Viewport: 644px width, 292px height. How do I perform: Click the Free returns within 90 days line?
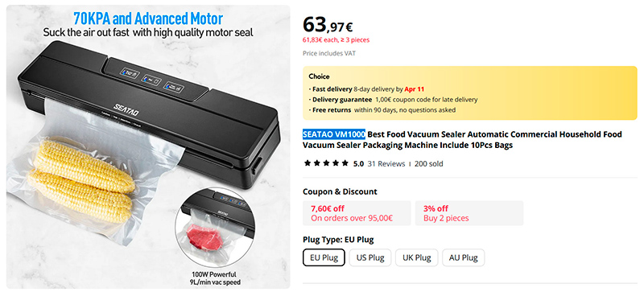click(x=382, y=110)
